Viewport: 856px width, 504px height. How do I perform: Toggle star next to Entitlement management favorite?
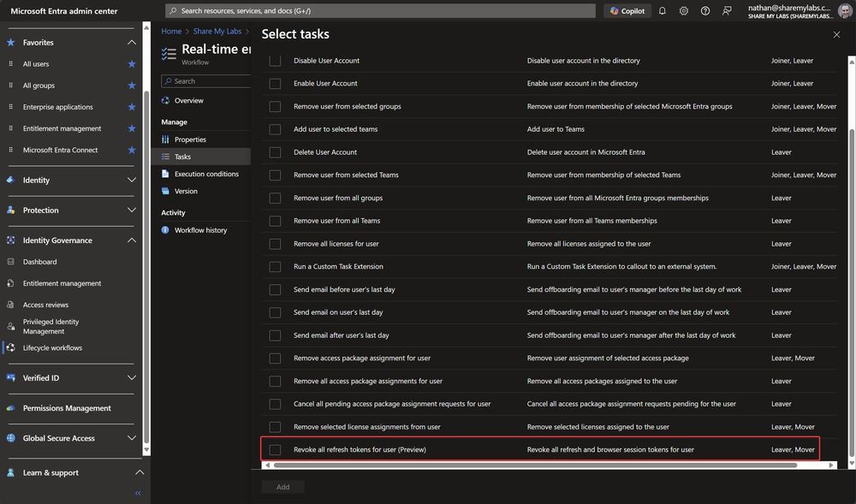click(132, 128)
